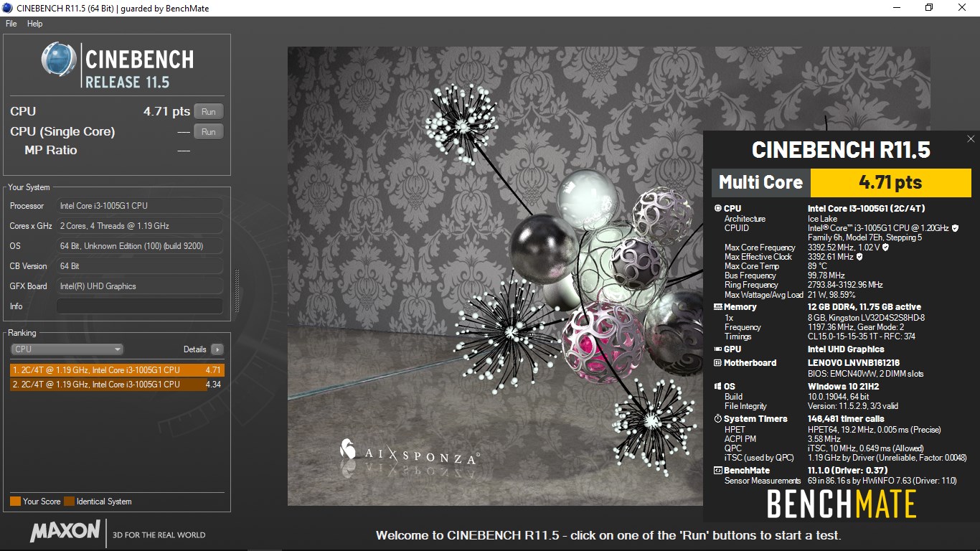Restore down the Cinebench window
This screenshot has height=551, width=980.
click(x=929, y=8)
